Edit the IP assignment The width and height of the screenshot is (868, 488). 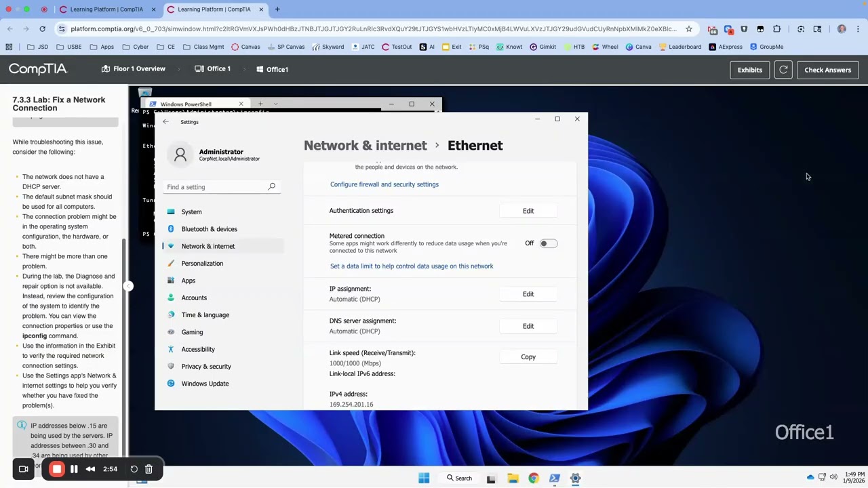(528, 294)
